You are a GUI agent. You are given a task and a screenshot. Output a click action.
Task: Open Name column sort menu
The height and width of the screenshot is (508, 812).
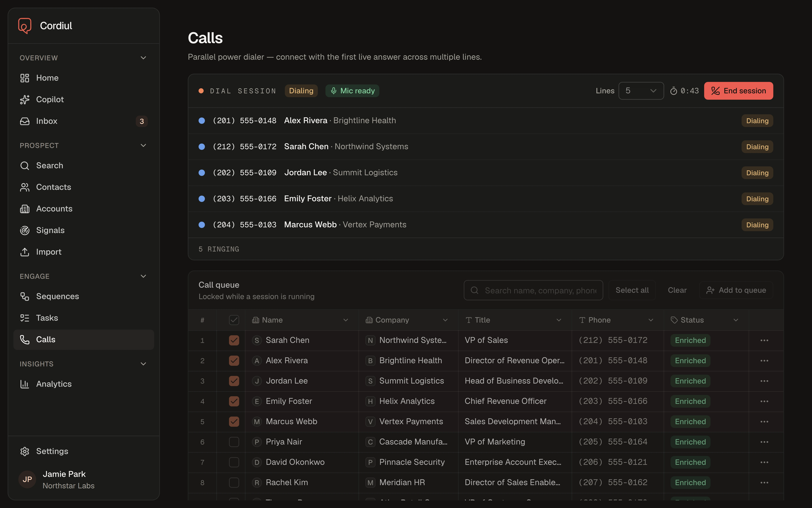point(346,320)
